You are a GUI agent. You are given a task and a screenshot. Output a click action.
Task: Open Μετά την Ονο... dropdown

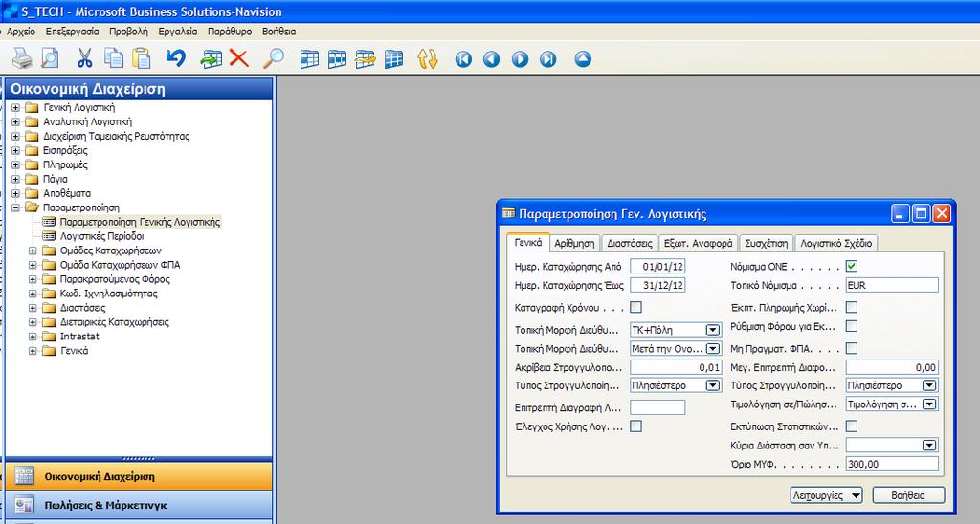coord(712,348)
